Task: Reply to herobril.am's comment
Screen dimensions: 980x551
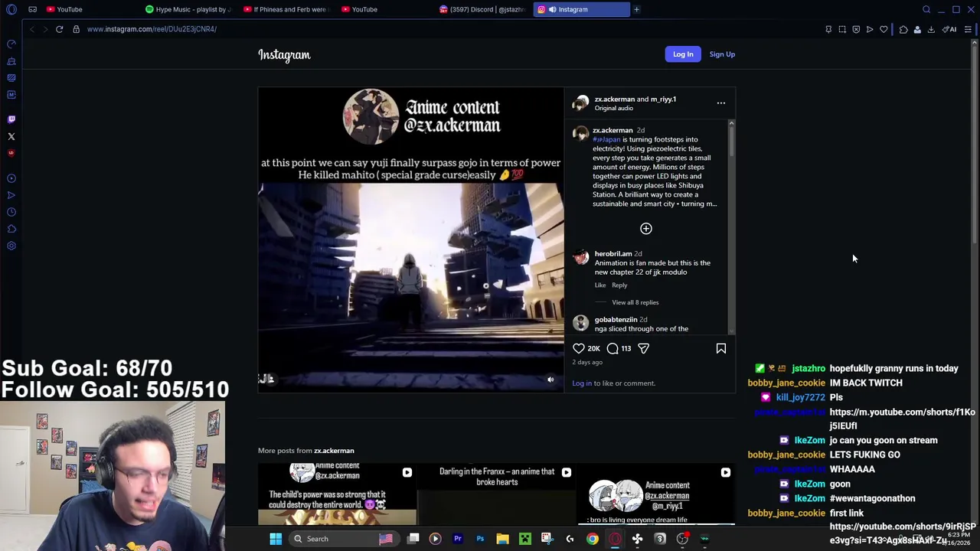Action: [619, 285]
